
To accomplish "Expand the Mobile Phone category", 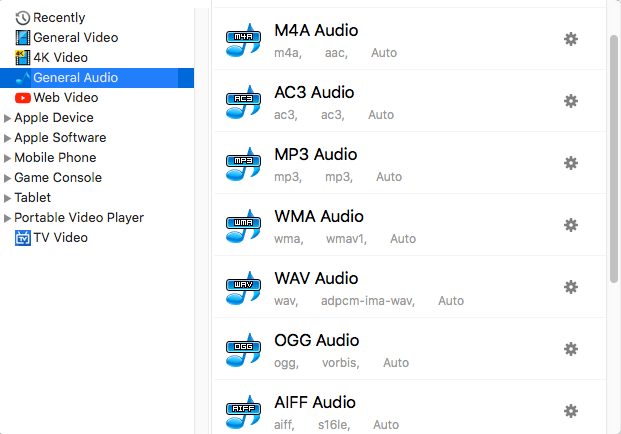I will tap(8, 158).
